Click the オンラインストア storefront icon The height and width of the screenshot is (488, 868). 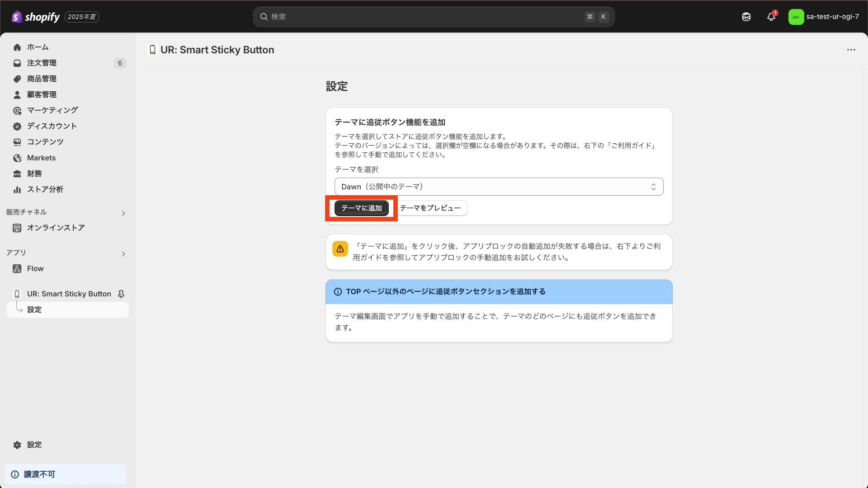[17, 228]
